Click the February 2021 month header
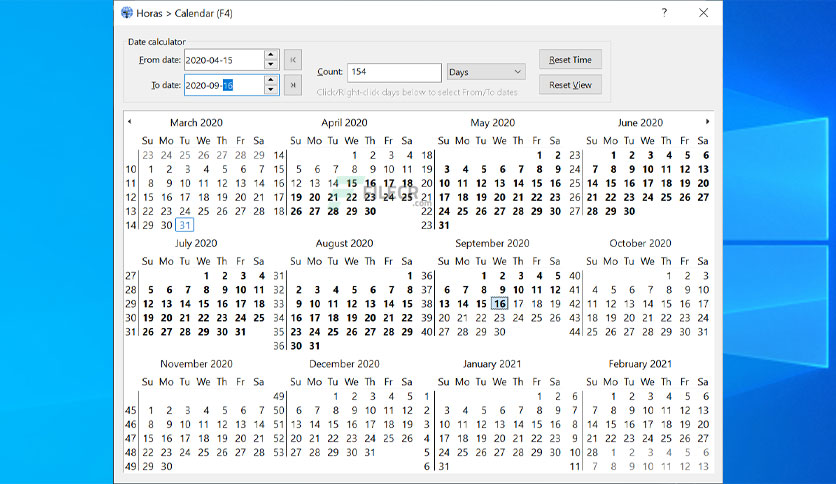This screenshot has height=484, width=836. [640, 364]
